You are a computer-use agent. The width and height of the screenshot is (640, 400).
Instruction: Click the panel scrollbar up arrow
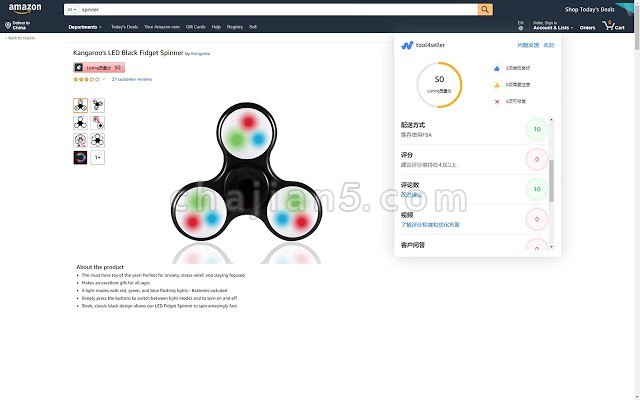point(551,120)
